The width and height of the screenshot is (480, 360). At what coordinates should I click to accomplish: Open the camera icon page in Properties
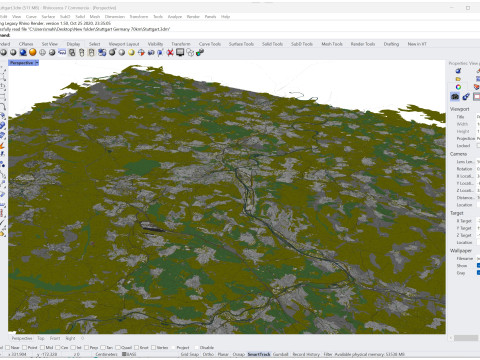[455, 97]
